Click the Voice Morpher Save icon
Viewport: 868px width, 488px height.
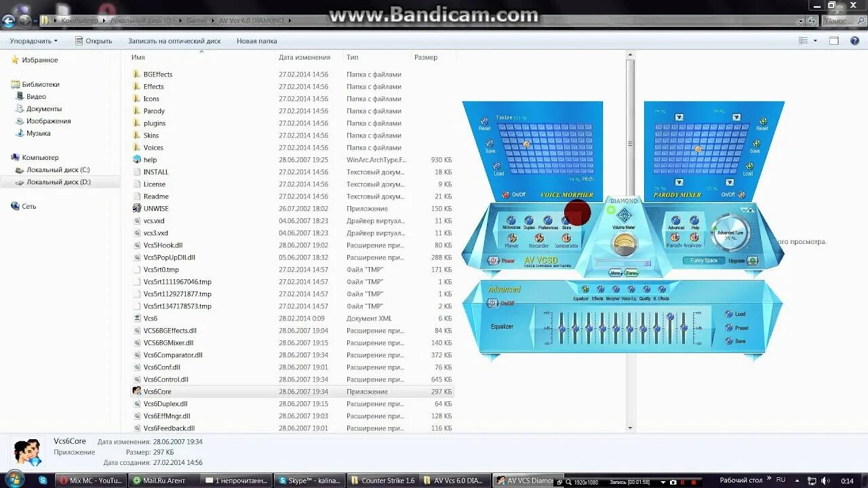[490, 144]
